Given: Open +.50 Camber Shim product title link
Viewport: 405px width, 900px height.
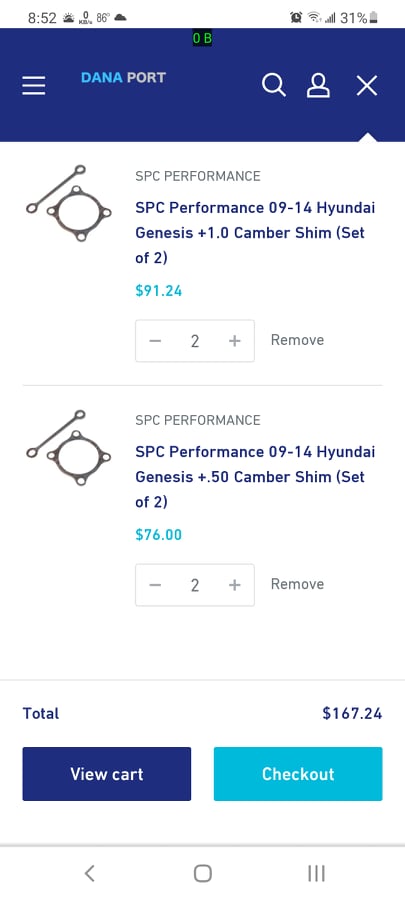Looking at the screenshot, I should click(x=255, y=476).
